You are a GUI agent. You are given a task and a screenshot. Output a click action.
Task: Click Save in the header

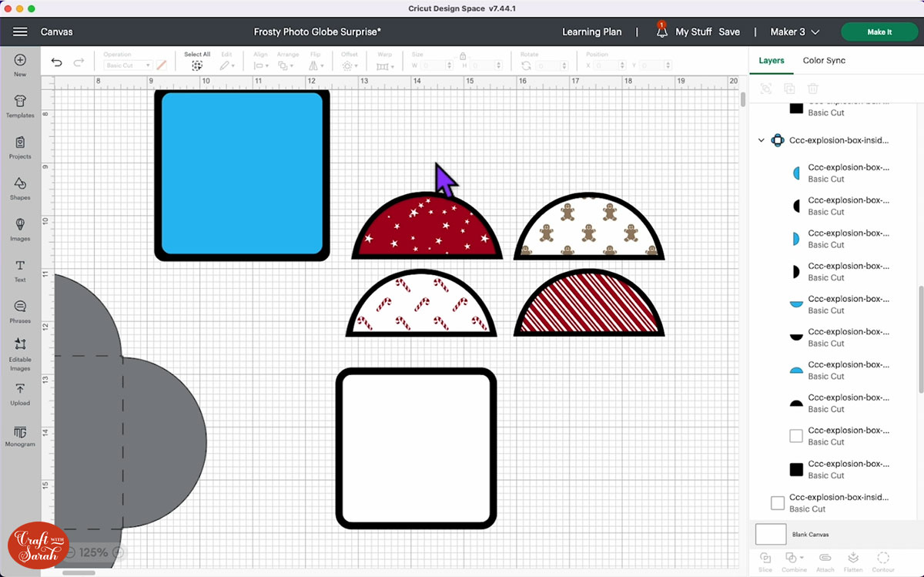coord(728,32)
